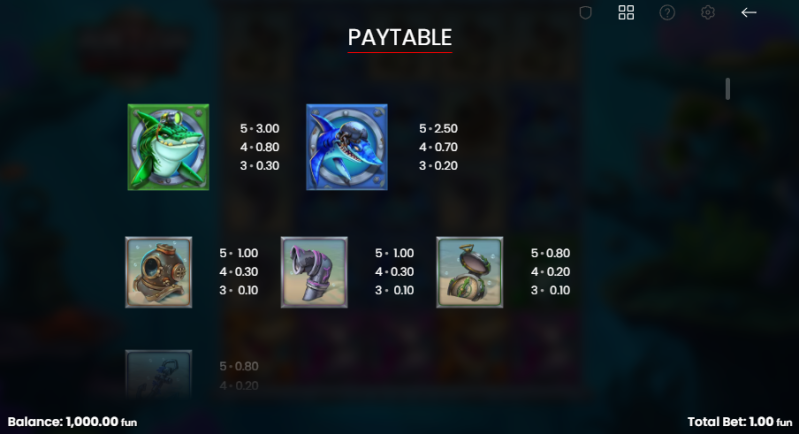Click the PAYTABLE heading

400,37
